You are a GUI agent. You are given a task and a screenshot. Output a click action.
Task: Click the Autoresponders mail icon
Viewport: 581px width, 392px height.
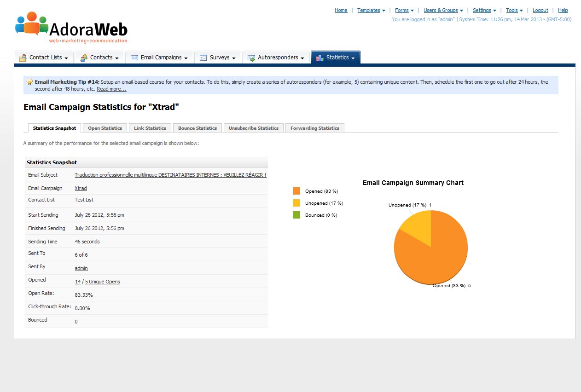251,58
